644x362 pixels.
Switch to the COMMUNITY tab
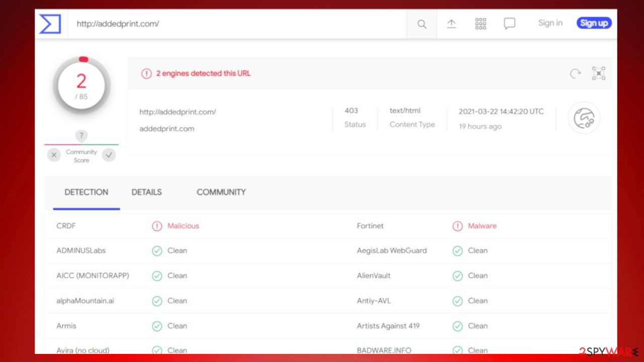tap(221, 192)
